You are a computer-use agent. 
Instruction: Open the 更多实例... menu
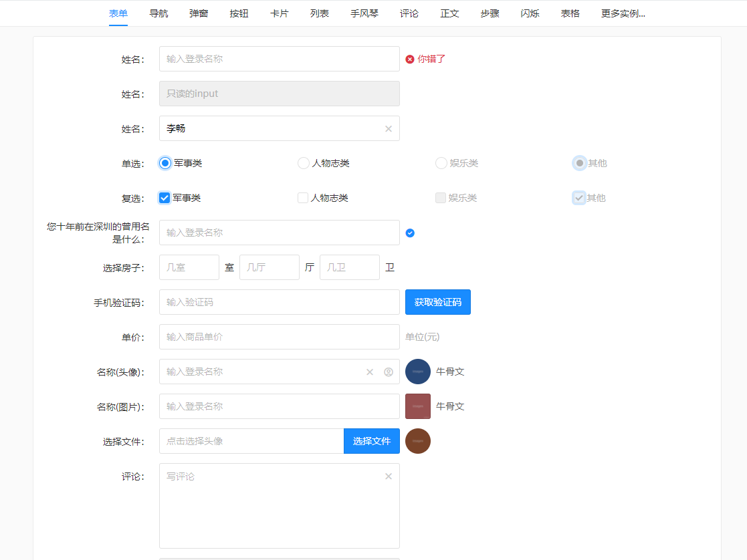point(622,12)
